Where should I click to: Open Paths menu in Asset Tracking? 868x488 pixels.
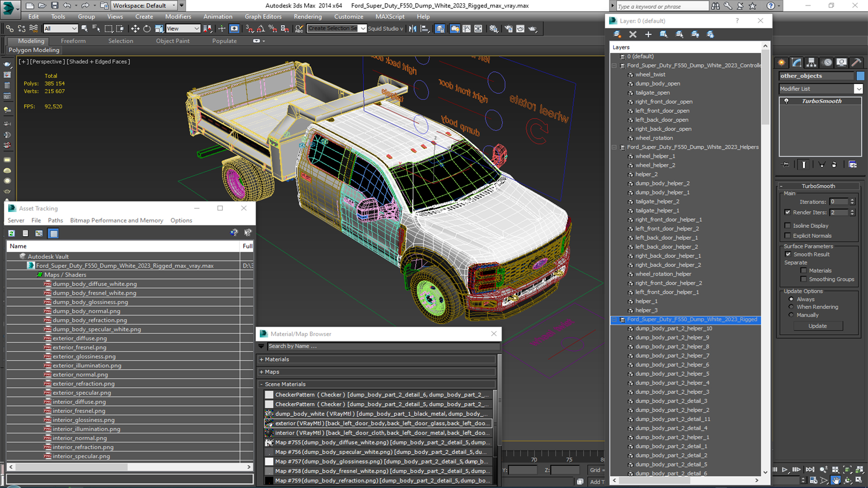coord(55,221)
